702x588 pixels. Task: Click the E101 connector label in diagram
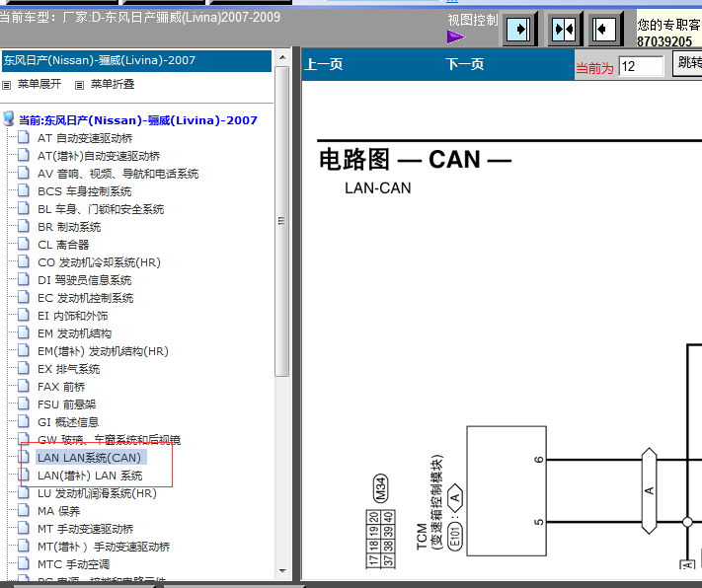pyautogui.click(x=455, y=537)
